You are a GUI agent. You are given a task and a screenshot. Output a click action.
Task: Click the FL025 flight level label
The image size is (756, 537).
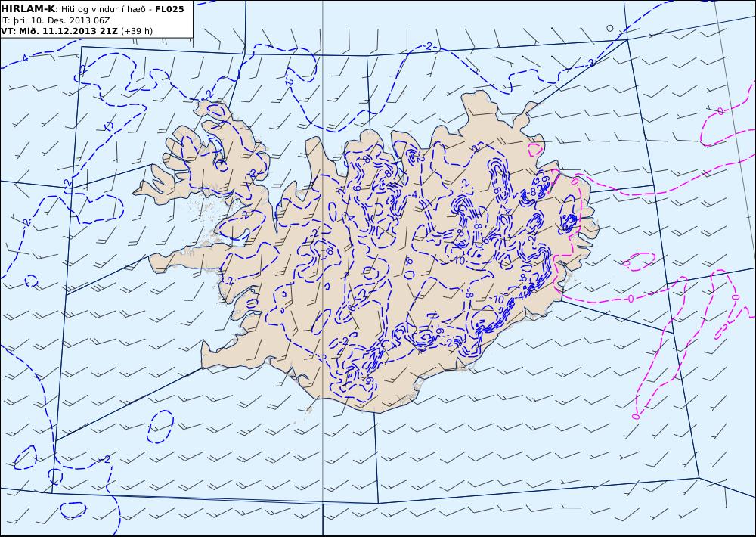pos(169,9)
